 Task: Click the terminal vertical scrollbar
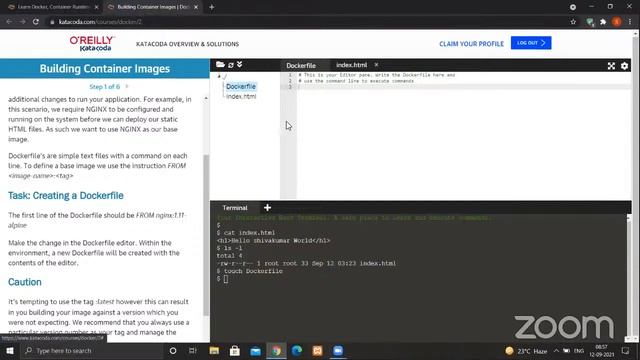click(x=628, y=278)
